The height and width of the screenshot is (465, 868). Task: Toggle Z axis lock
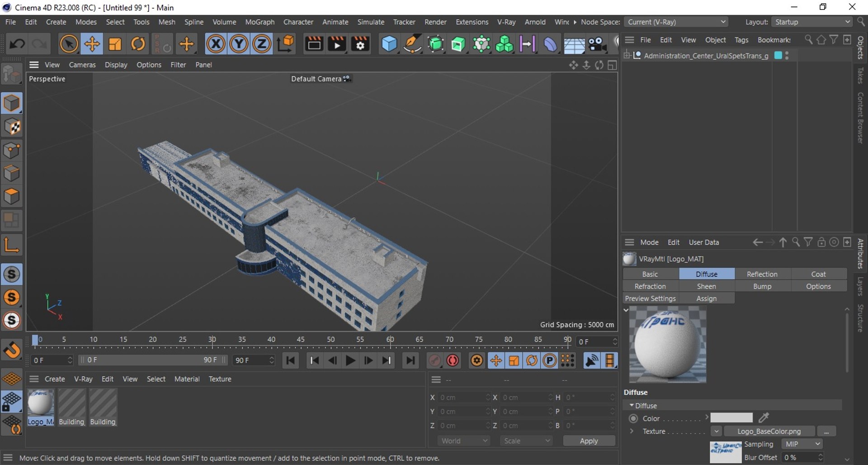click(261, 44)
